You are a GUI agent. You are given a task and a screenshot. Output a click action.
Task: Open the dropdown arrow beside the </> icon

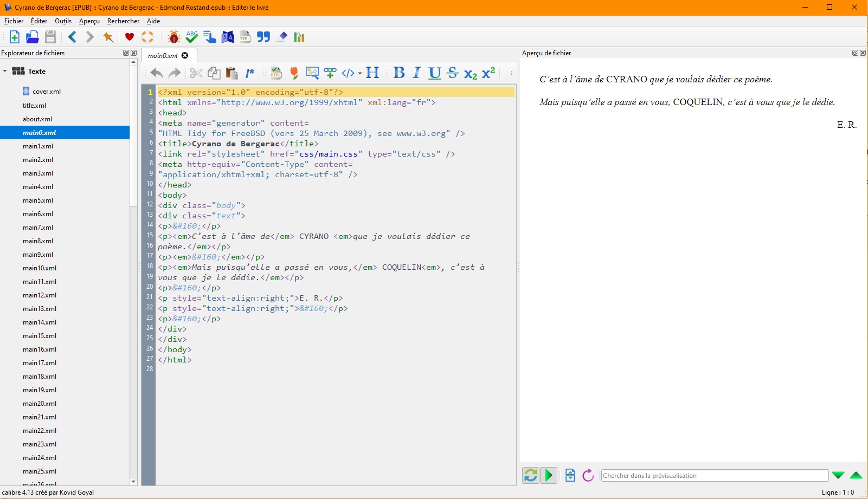(x=360, y=73)
